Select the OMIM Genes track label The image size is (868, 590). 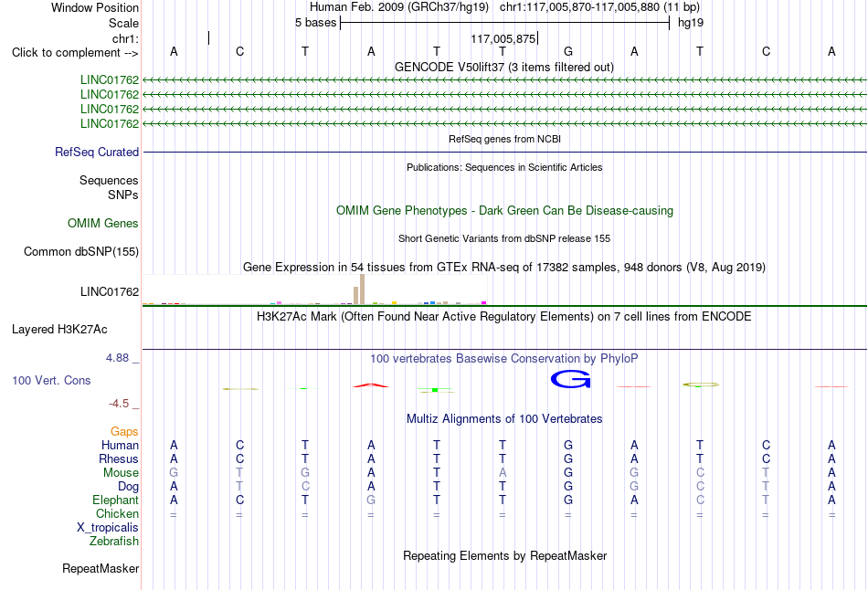pos(103,223)
